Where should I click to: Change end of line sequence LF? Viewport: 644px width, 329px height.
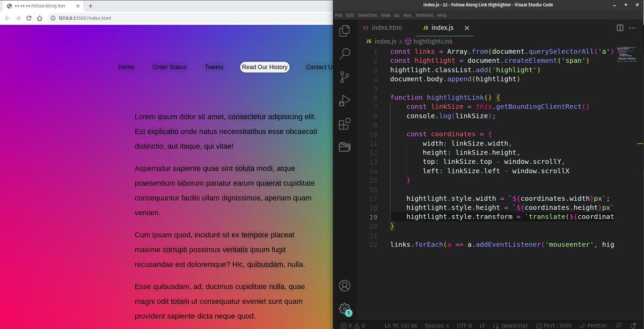[482, 325]
